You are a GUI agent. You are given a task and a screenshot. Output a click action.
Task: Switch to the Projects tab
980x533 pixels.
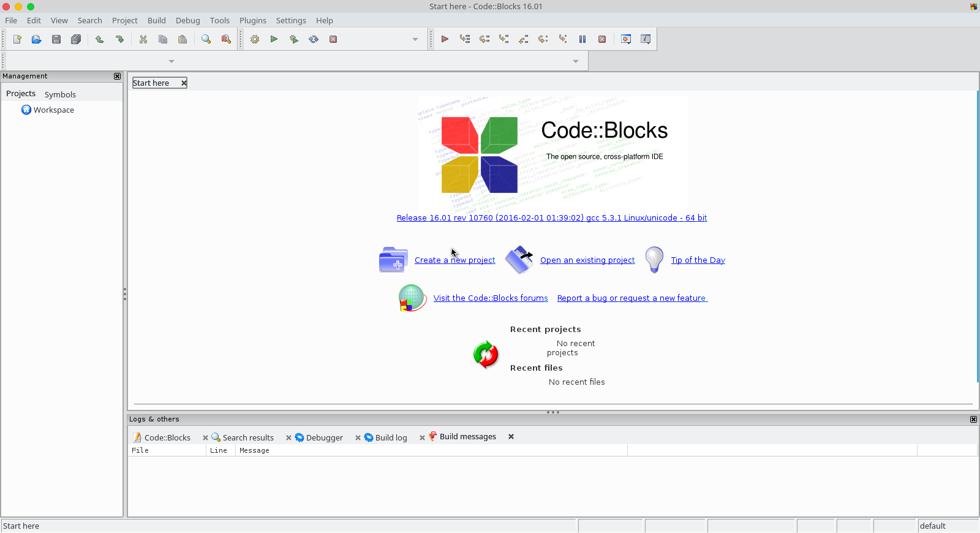tap(21, 94)
